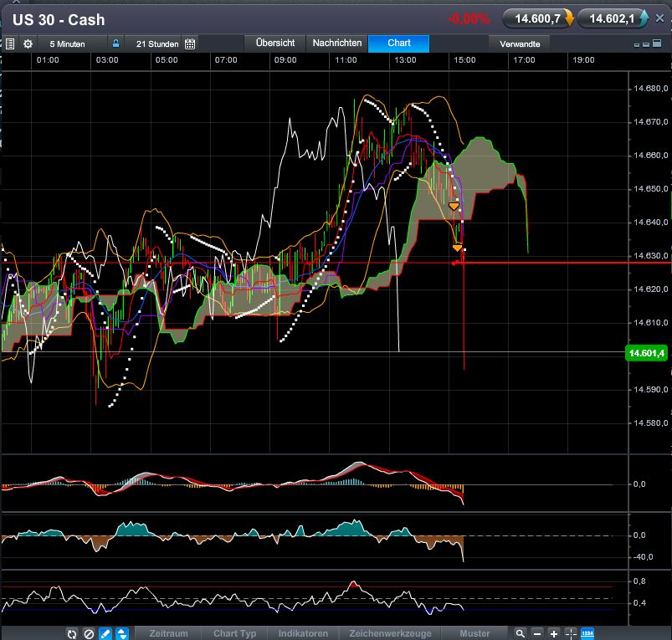Viewport: 672px width, 640px height.
Task: Open the calendar date picker
Action: coord(190,44)
